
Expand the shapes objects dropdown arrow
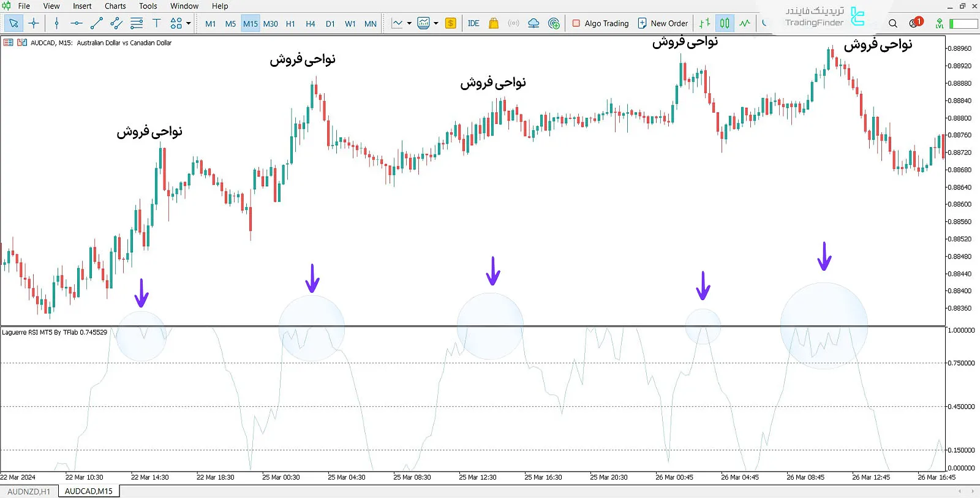point(189,23)
